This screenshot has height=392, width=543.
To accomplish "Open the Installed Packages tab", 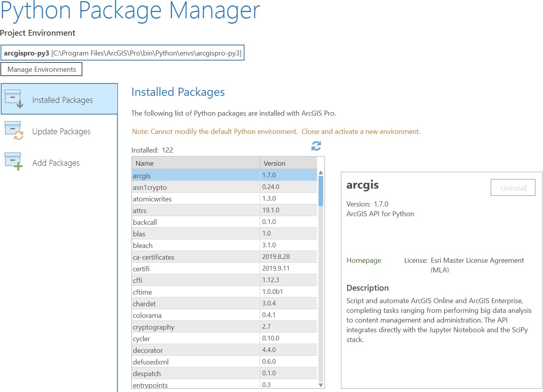I will pos(62,100).
